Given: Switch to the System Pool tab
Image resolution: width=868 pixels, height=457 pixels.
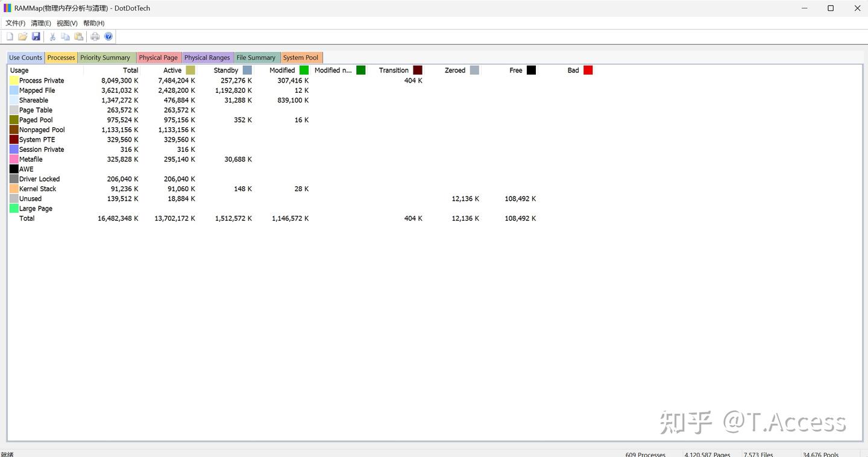Looking at the screenshot, I should [x=301, y=58].
